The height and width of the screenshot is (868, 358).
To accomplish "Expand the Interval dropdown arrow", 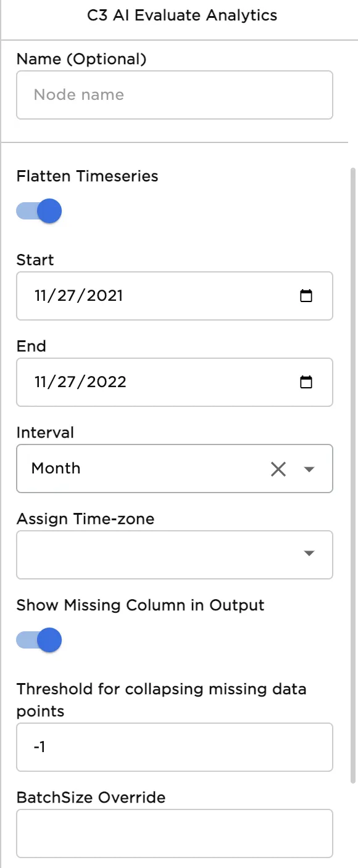I will tap(310, 469).
